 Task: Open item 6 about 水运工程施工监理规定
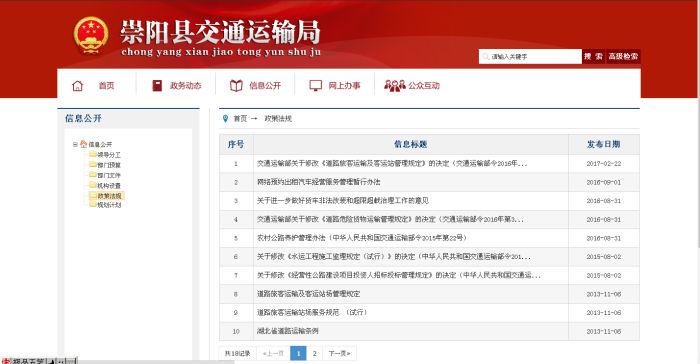point(393,256)
